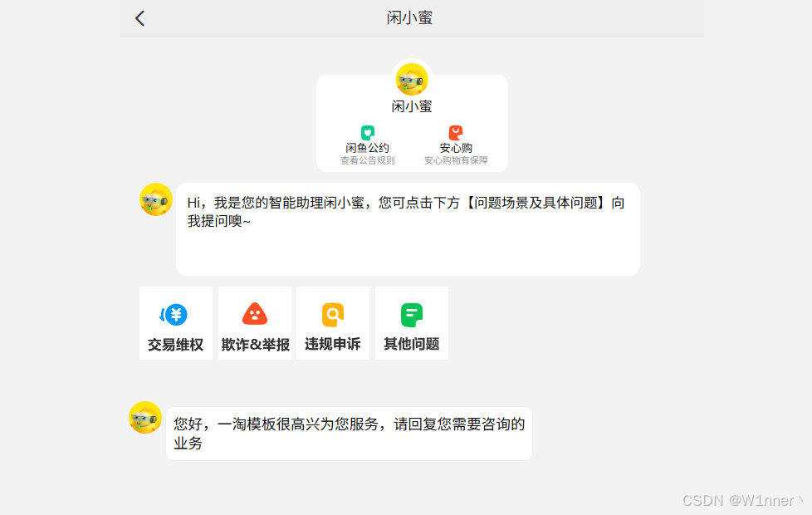Screen dimensions: 812x515
Task: Open the red 安心购 bag icon
Action: tap(456, 133)
